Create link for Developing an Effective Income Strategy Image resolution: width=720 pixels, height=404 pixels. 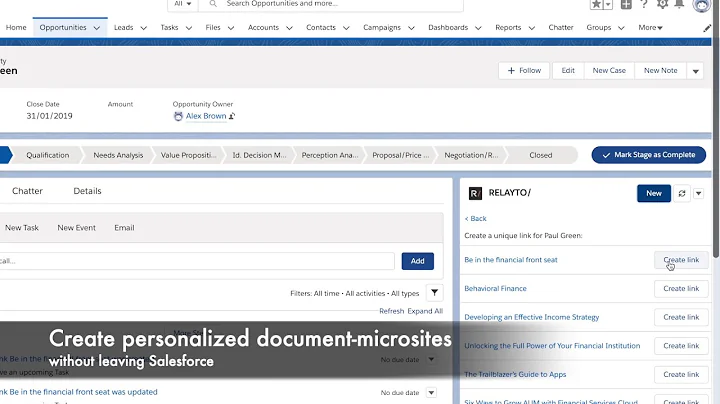681,317
